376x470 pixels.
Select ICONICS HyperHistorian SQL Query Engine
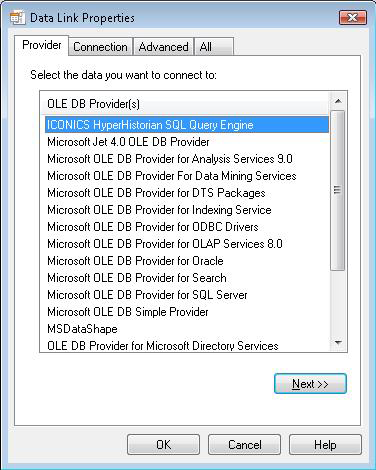coord(187,125)
